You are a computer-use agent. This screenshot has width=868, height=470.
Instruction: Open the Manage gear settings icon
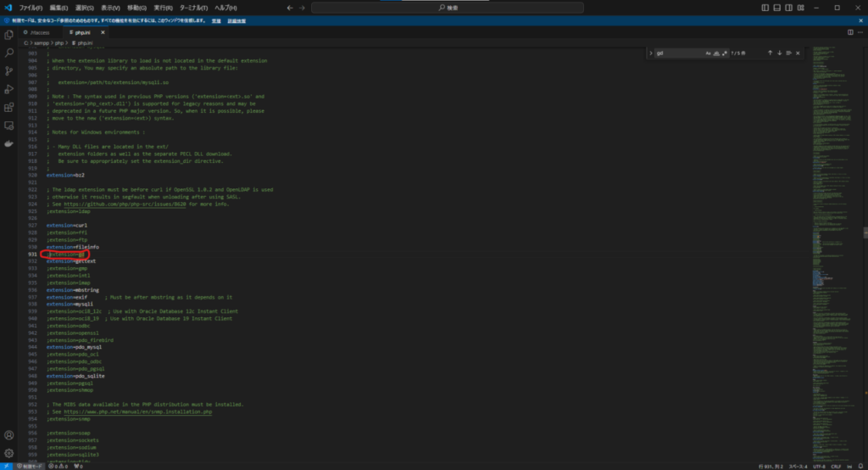click(x=9, y=455)
